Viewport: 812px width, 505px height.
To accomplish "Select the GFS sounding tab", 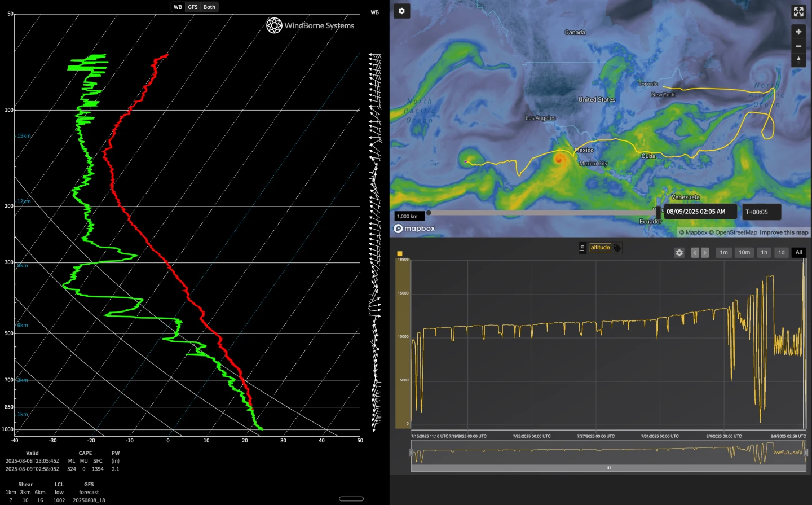I will [x=193, y=7].
